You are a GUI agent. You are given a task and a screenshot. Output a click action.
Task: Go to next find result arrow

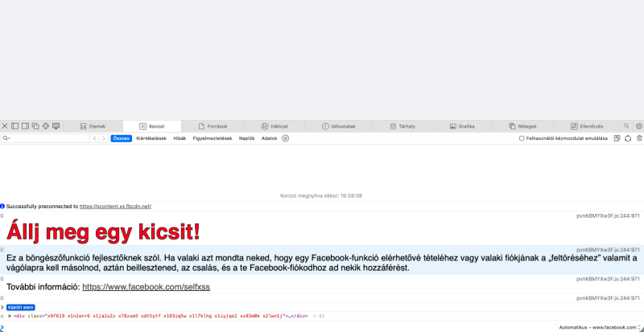point(105,138)
